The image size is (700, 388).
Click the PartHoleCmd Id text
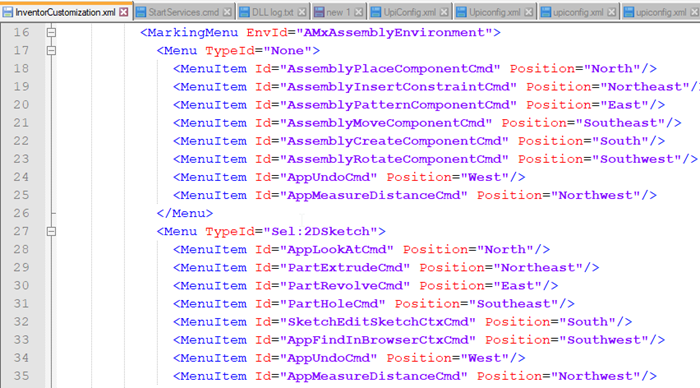(333, 304)
